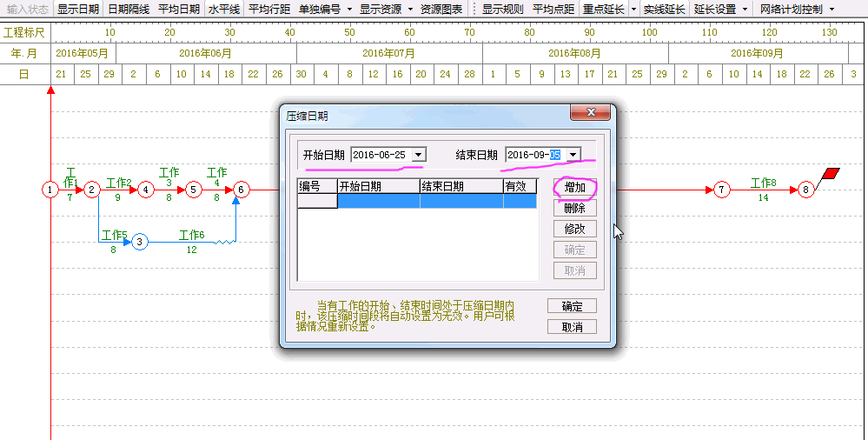Click the 工作8 task label
The height and width of the screenshot is (440, 868).
763,183
